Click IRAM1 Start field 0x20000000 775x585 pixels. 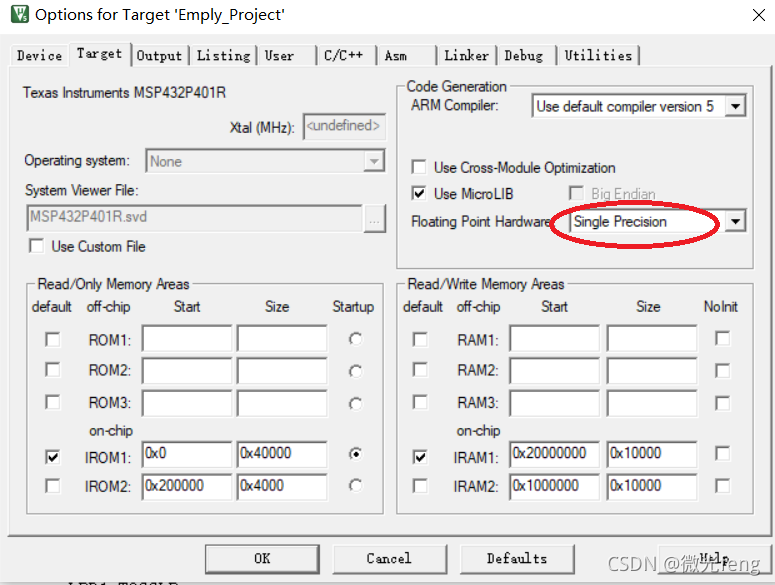555,454
